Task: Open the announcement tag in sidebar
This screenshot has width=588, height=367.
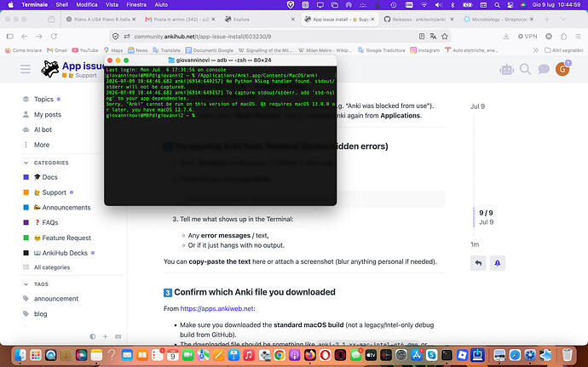Action: [56, 299]
